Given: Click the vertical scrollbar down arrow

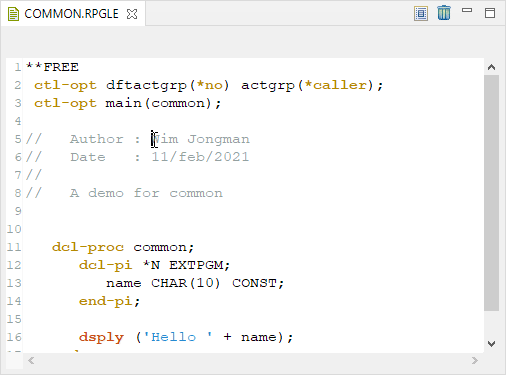Looking at the screenshot, I should (491, 344).
